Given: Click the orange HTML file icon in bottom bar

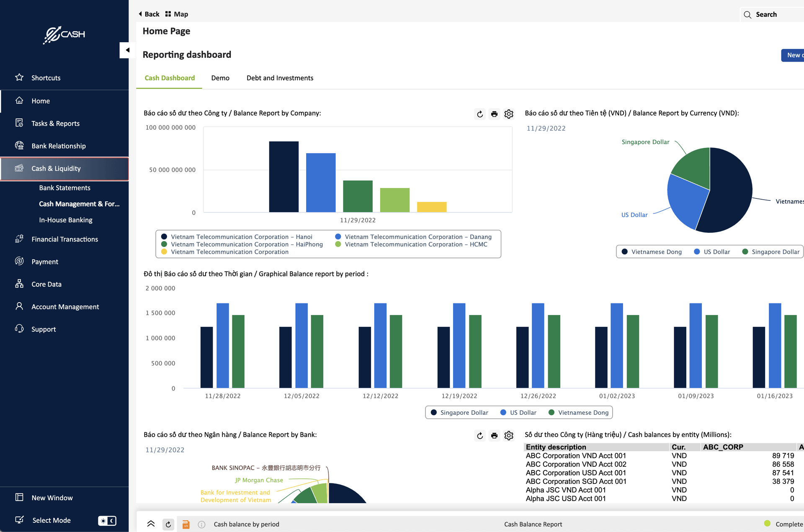Looking at the screenshot, I should 186,524.
